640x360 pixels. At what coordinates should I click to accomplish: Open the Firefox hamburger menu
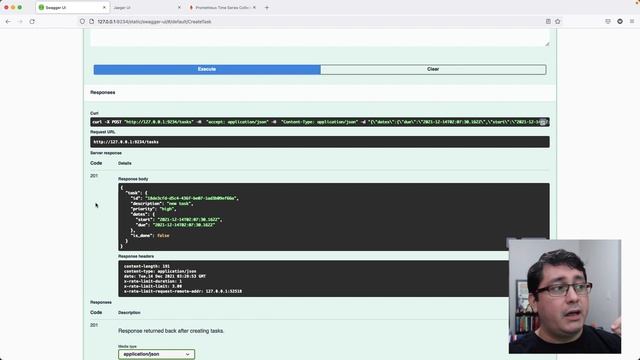(631, 21)
